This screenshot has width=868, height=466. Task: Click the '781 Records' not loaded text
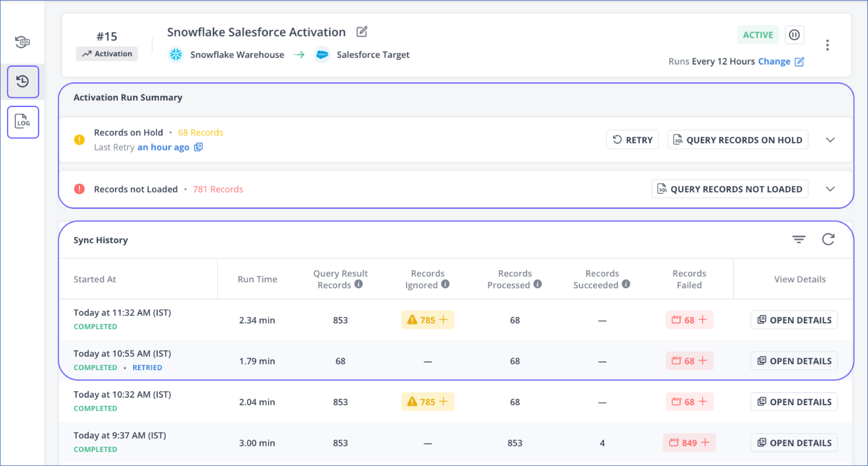(218, 189)
